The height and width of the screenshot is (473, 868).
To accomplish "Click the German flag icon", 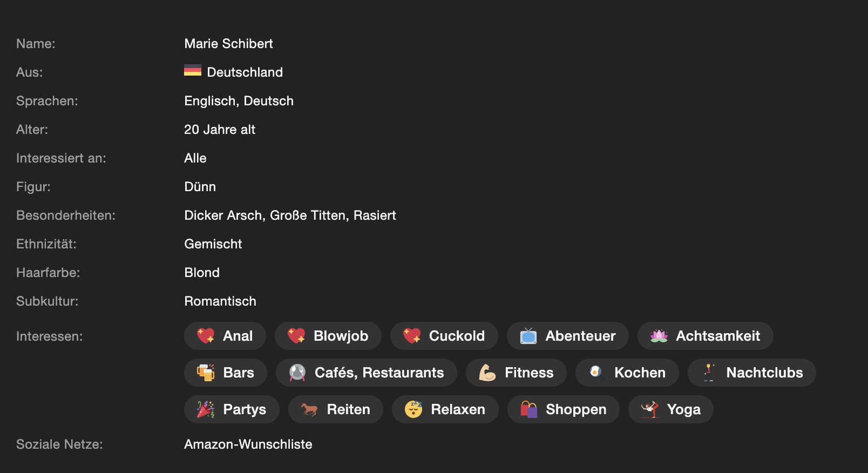I will tap(193, 71).
